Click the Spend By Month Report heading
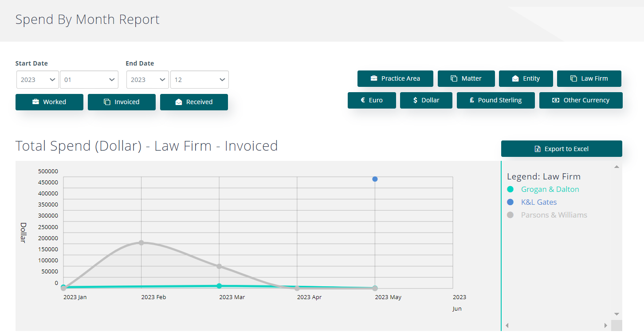Viewport: 644px width, 335px height. pyautogui.click(x=87, y=20)
